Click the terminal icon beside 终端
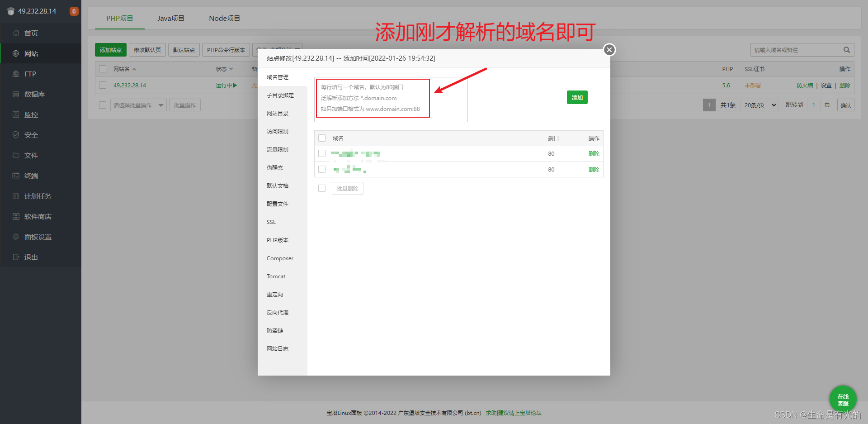The height and width of the screenshot is (424, 868). [x=16, y=176]
